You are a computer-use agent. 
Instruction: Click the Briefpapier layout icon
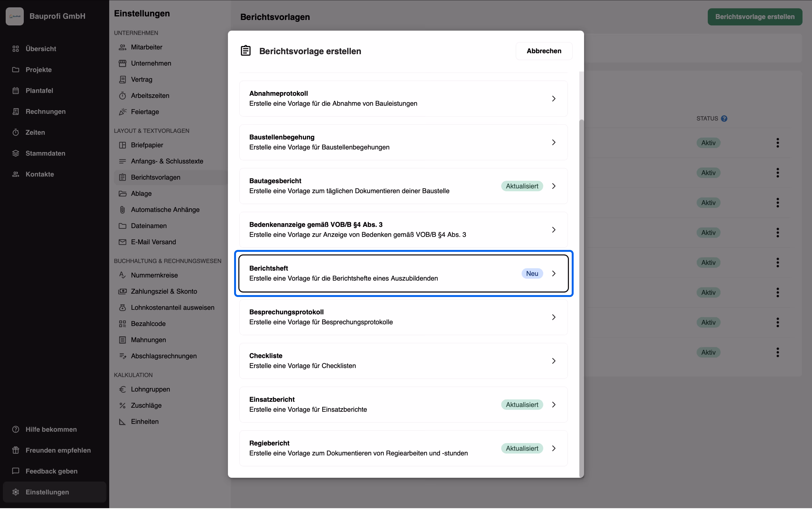click(123, 145)
